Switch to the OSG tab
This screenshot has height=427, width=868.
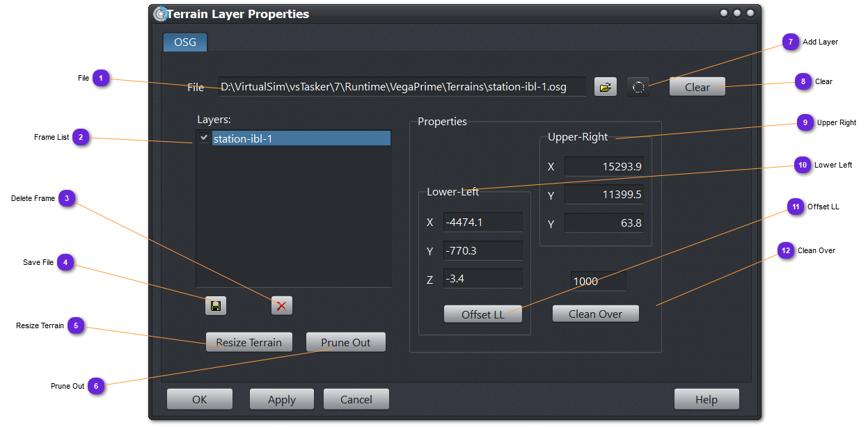185,42
